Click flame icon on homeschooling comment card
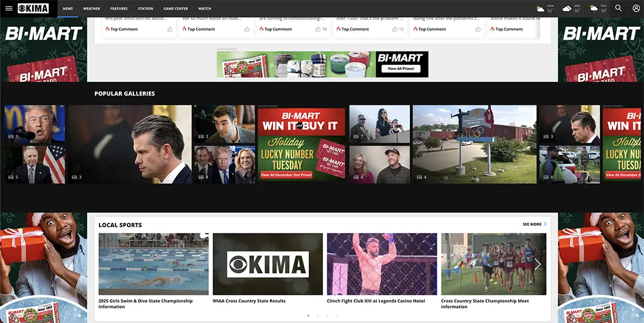This screenshot has height=323, width=644. pyautogui.click(x=262, y=29)
